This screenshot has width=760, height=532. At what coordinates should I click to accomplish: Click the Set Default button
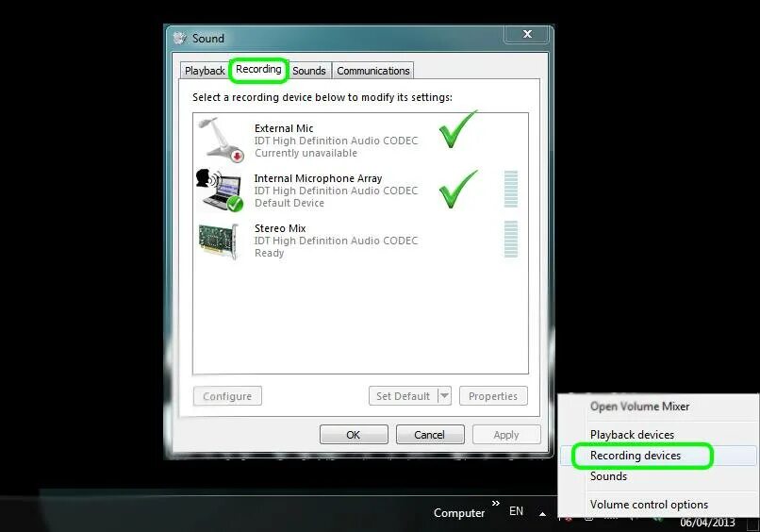(x=404, y=396)
